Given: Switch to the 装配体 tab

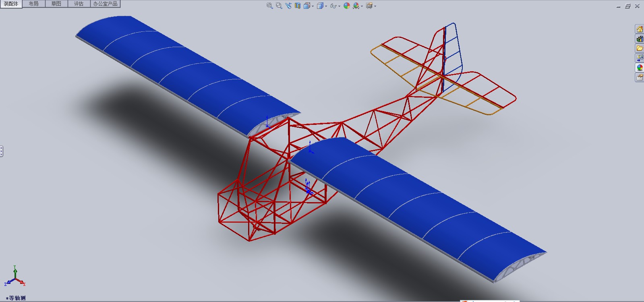Looking at the screenshot, I should click(x=11, y=4).
